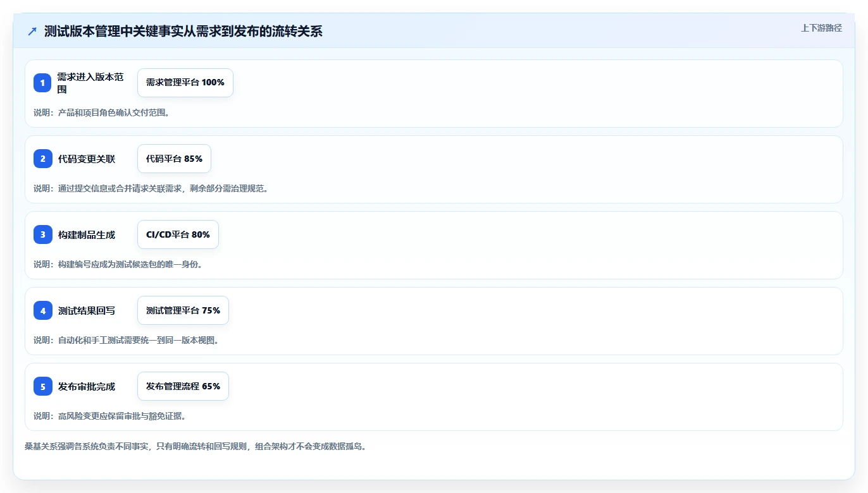Select the CI/CD平台 80% chip

[x=178, y=234]
